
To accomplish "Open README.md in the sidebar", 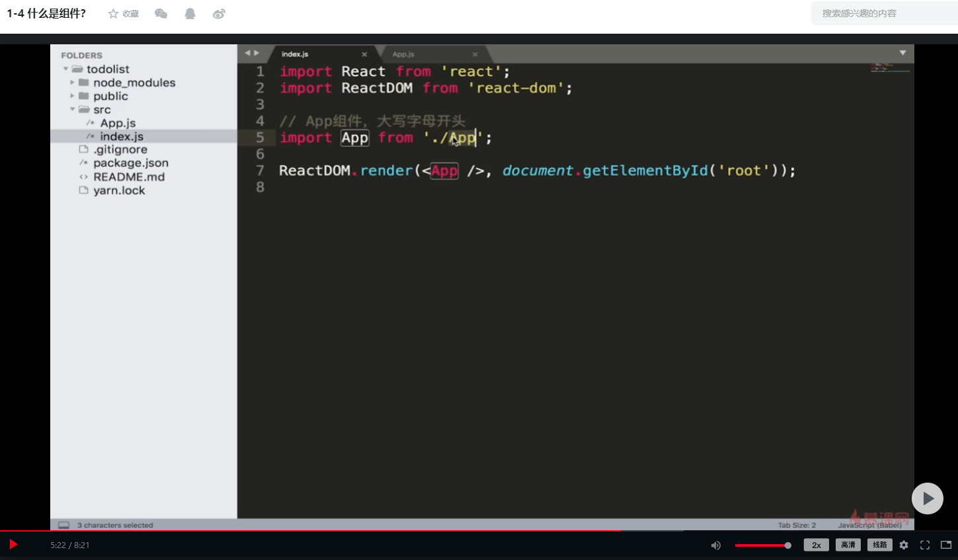I will pos(129,177).
